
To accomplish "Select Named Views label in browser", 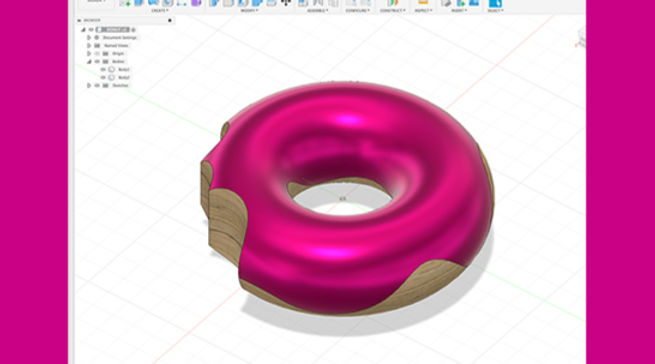I will tap(116, 46).
